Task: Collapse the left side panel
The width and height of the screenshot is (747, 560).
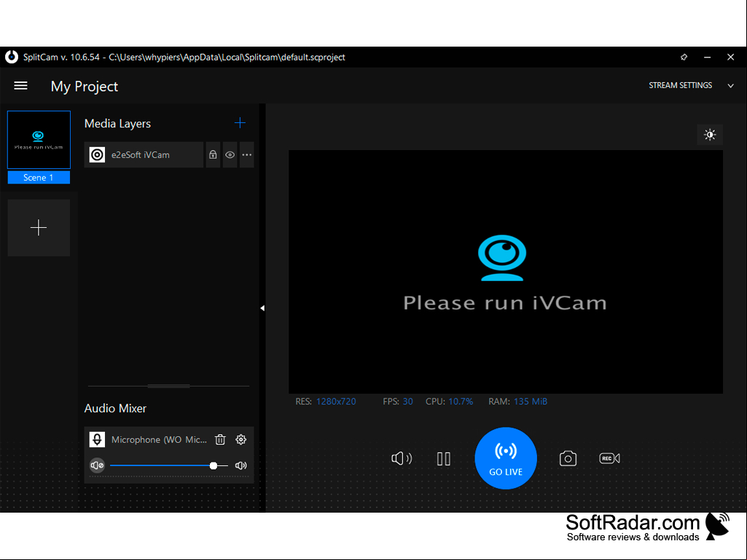Action: 262,308
